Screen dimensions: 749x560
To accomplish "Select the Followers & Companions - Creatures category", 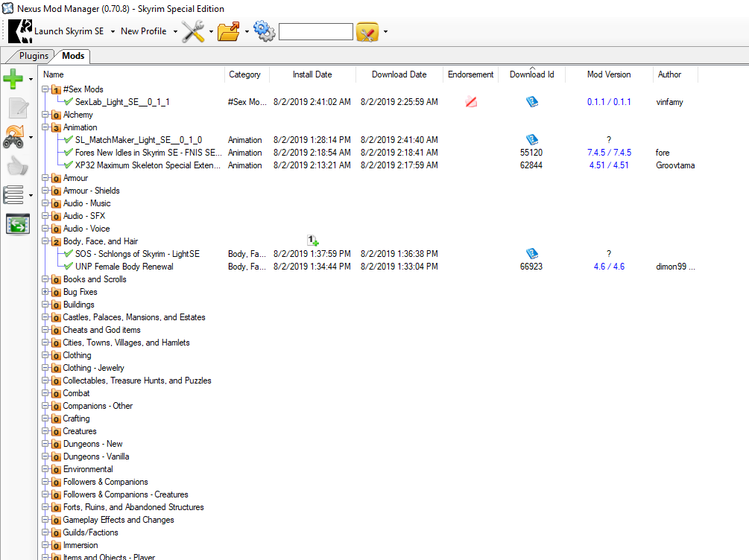I will tap(126, 494).
